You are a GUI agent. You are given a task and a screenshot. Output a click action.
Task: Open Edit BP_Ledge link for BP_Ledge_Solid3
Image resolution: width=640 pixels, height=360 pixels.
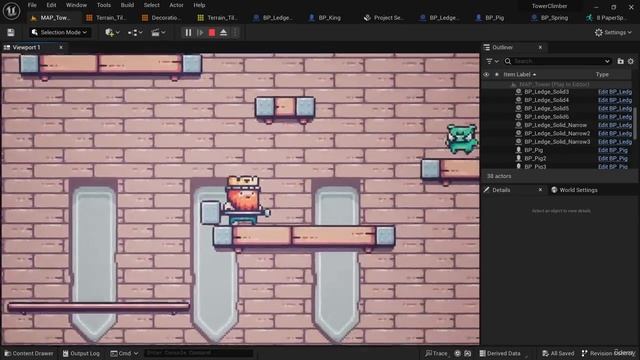tap(615, 92)
